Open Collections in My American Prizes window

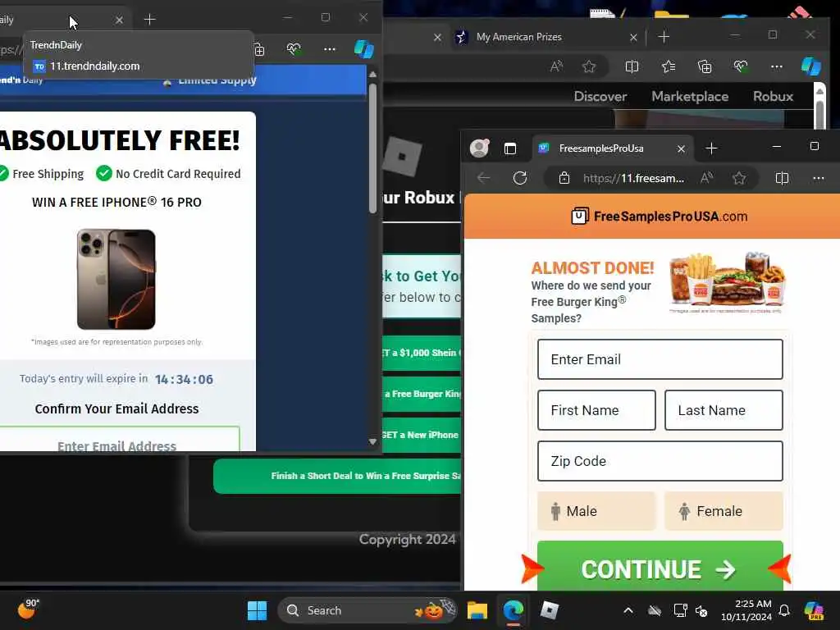[x=705, y=66]
